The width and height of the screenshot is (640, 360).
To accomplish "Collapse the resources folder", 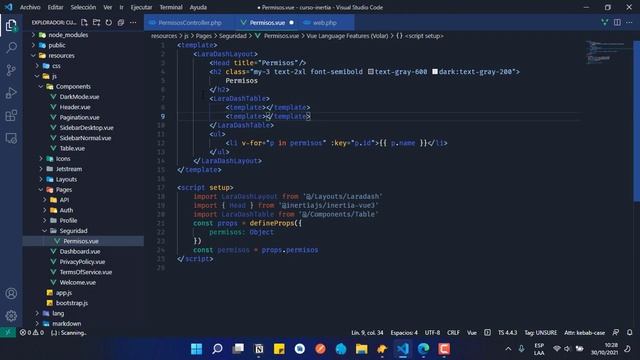I will coord(33,56).
